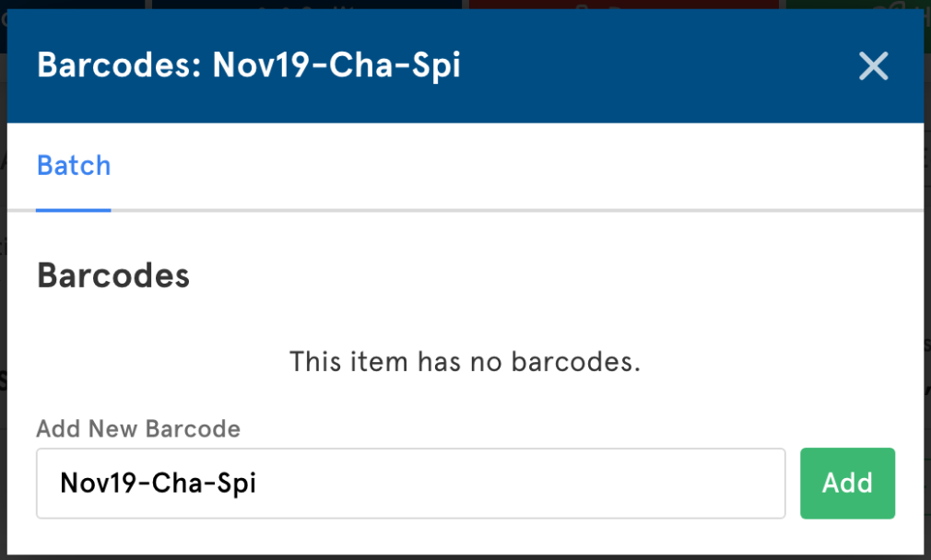The height and width of the screenshot is (560, 931).
Task: Click the dimmed strip below the dialog
Action: pyautogui.click(x=465, y=557)
